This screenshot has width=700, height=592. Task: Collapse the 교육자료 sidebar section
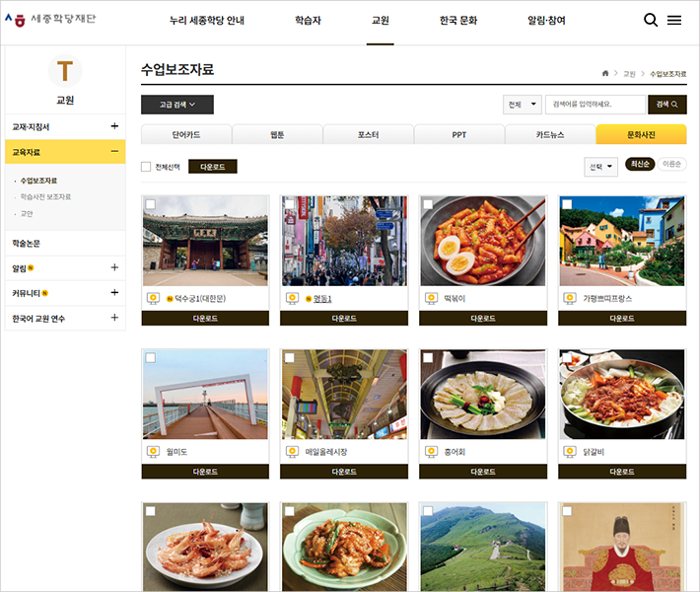(x=114, y=152)
